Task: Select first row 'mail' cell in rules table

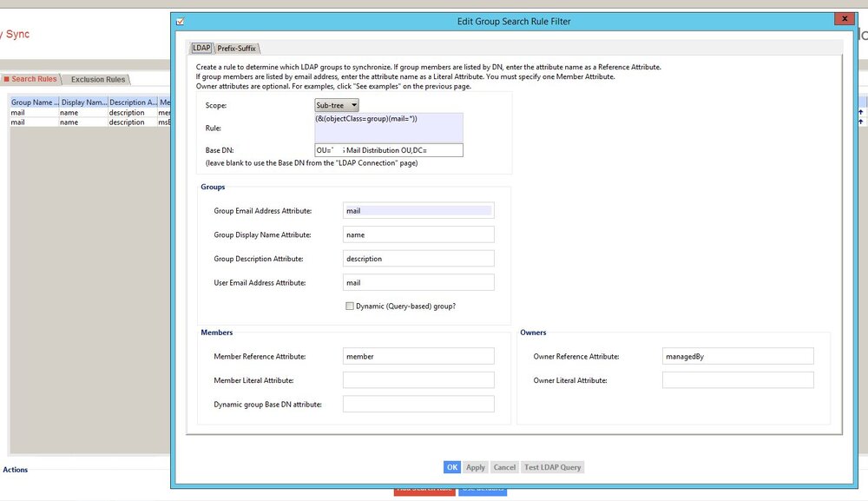Action: click(35, 112)
